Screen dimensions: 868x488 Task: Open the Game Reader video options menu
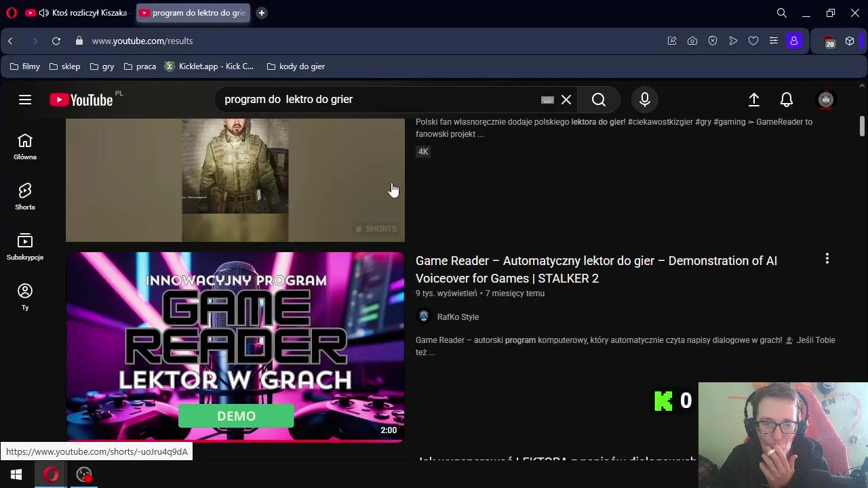827,259
